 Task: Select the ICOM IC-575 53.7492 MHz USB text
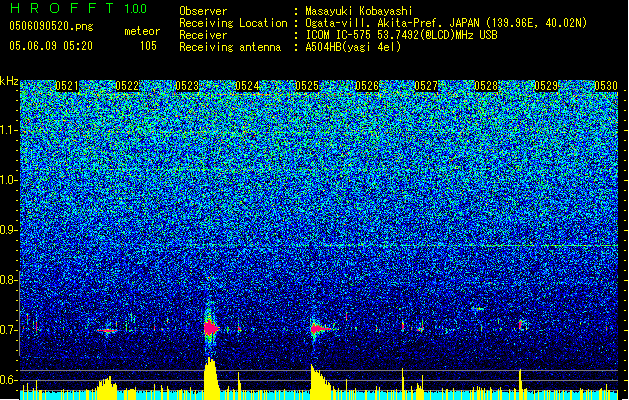[x=401, y=35]
